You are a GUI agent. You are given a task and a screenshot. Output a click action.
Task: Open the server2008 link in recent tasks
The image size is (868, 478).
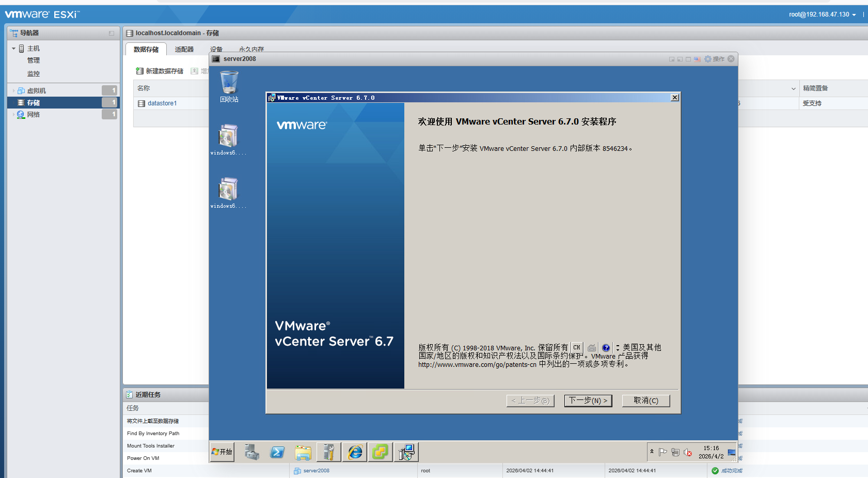[316, 471]
